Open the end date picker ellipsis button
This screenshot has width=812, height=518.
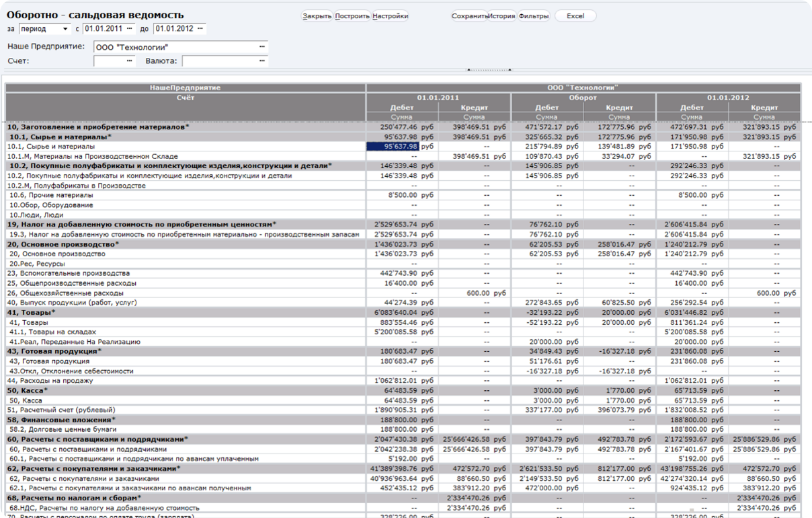click(x=201, y=29)
